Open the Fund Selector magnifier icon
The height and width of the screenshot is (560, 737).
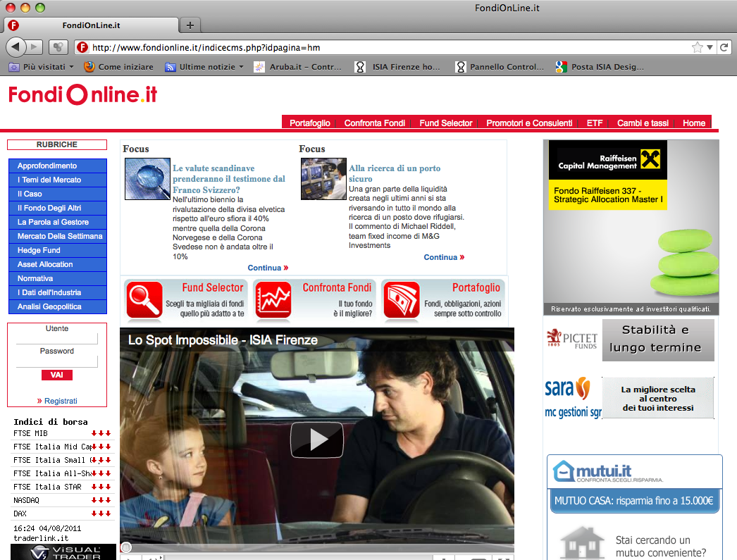pos(144,300)
